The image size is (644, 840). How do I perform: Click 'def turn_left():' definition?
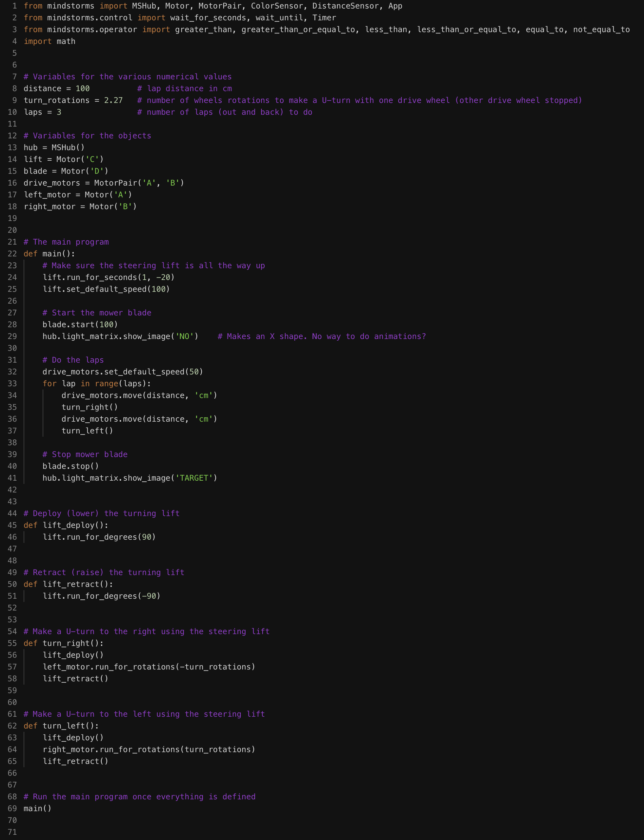(61, 726)
